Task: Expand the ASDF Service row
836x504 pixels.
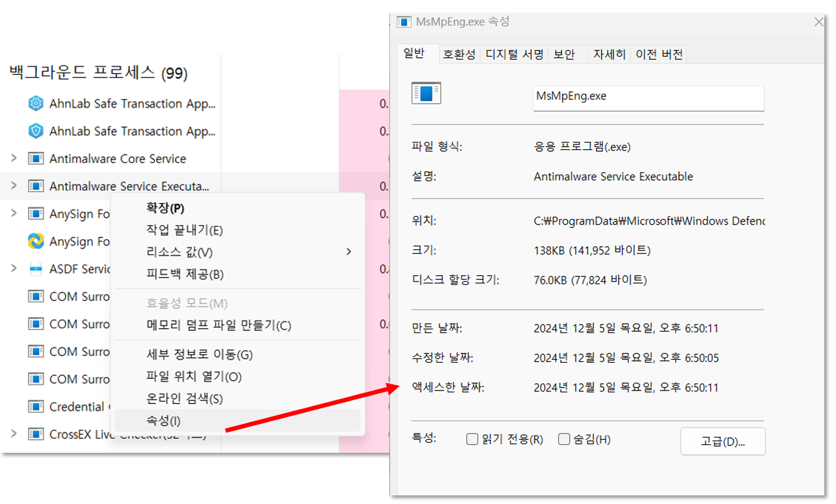Action: 14,269
